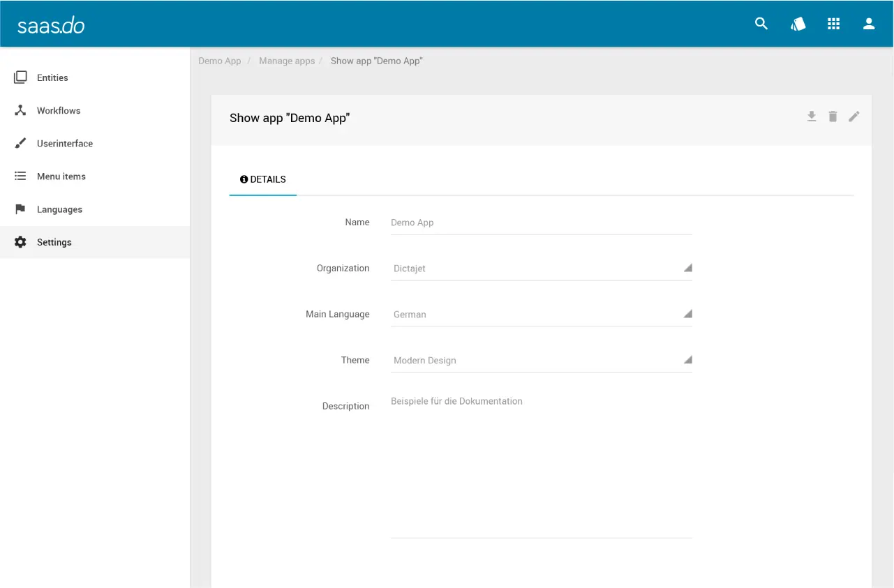Click the pencil icon to edit app
The height and width of the screenshot is (588, 894).
click(854, 116)
